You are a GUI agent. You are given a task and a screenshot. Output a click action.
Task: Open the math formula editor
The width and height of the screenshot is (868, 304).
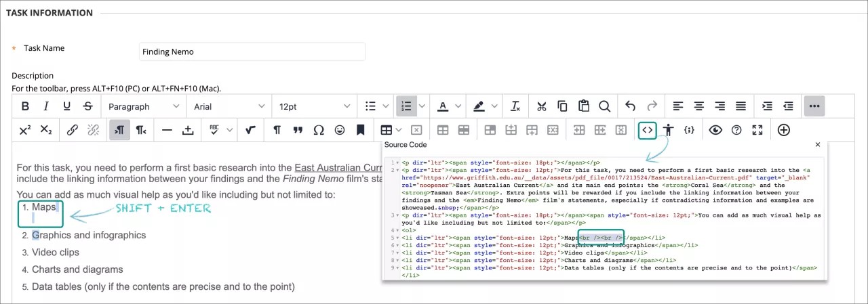pos(251,130)
